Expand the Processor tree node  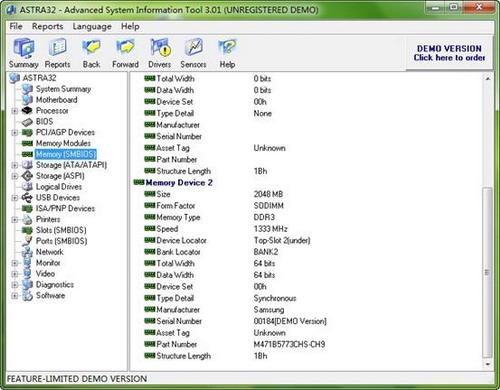pyautogui.click(x=14, y=111)
